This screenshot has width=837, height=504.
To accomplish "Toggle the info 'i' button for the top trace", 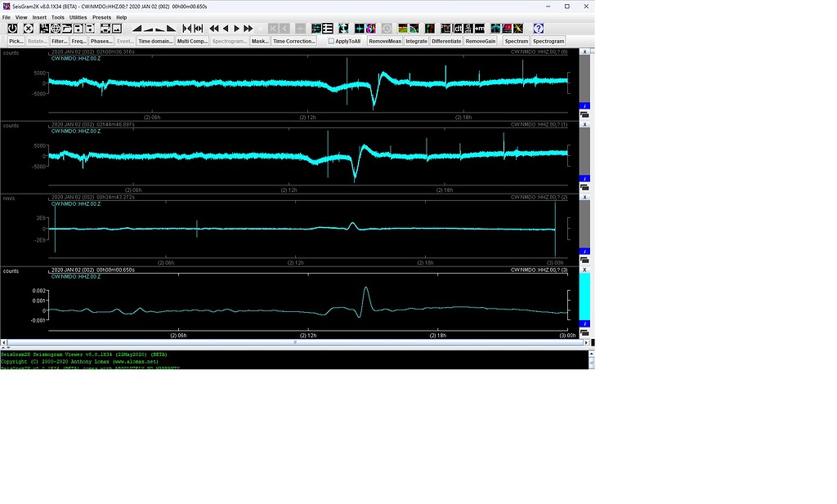I will pyautogui.click(x=584, y=105).
